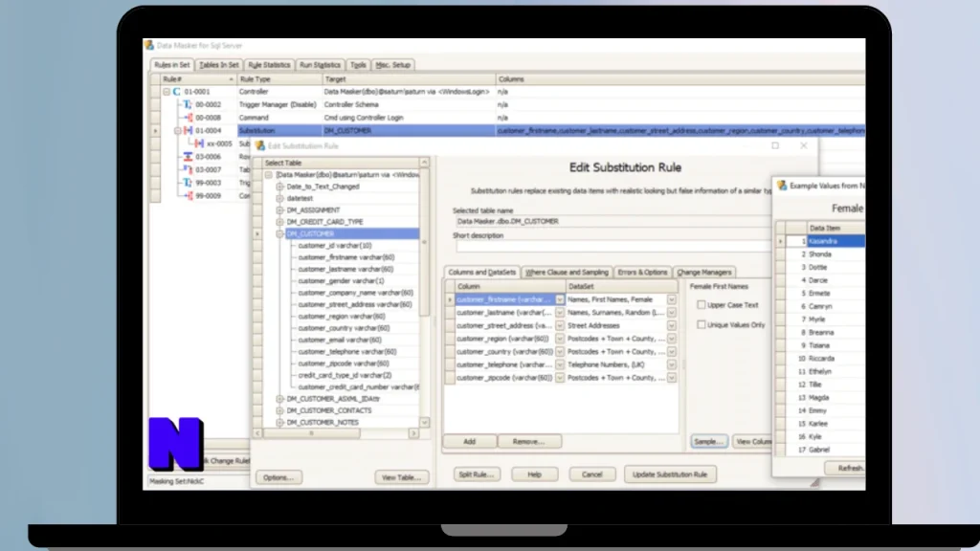This screenshot has height=551, width=980.
Task: Click the Split Rule... button
Action: [x=477, y=474]
